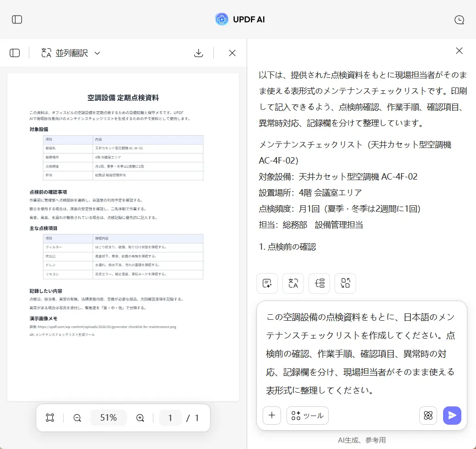Download the translated document
Image resolution: width=476 pixels, height=449 pixels.
[199, 53]
